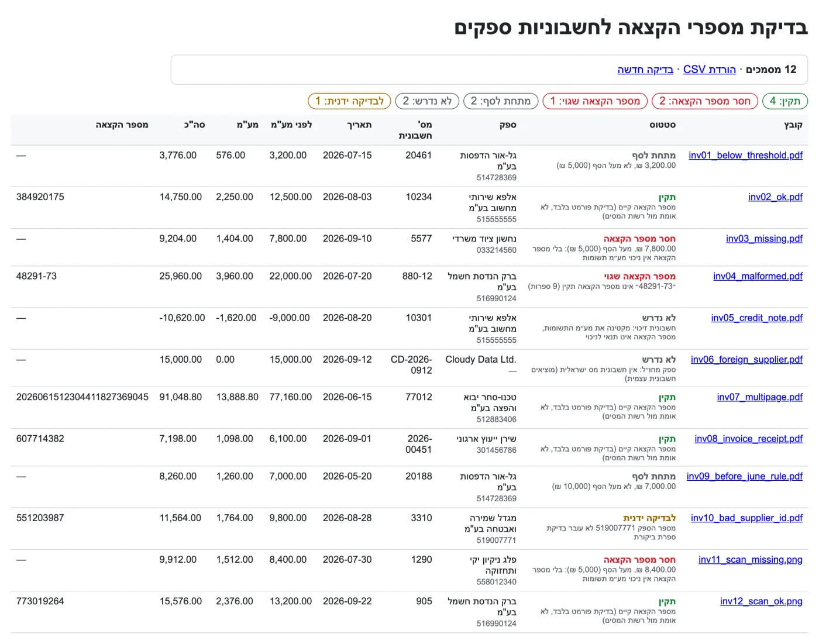Screen dimensions: 819x644
Task: Click allocation number 551203987
Action: click(40, 518)
